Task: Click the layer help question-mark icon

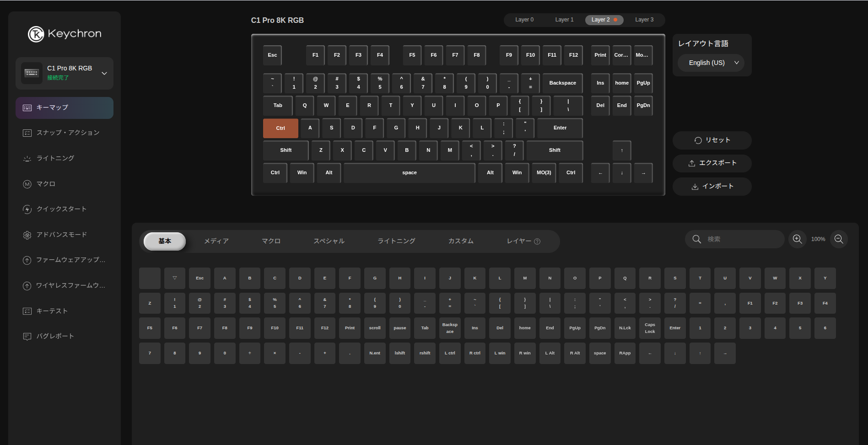Action: pyautogui.click(x=537, y=241)
